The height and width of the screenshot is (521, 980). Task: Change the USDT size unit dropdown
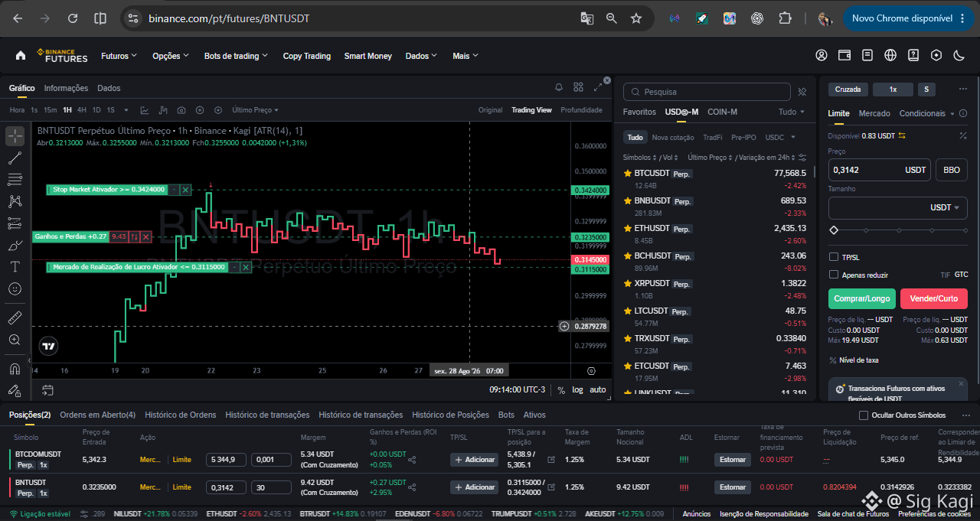(945, 207)
